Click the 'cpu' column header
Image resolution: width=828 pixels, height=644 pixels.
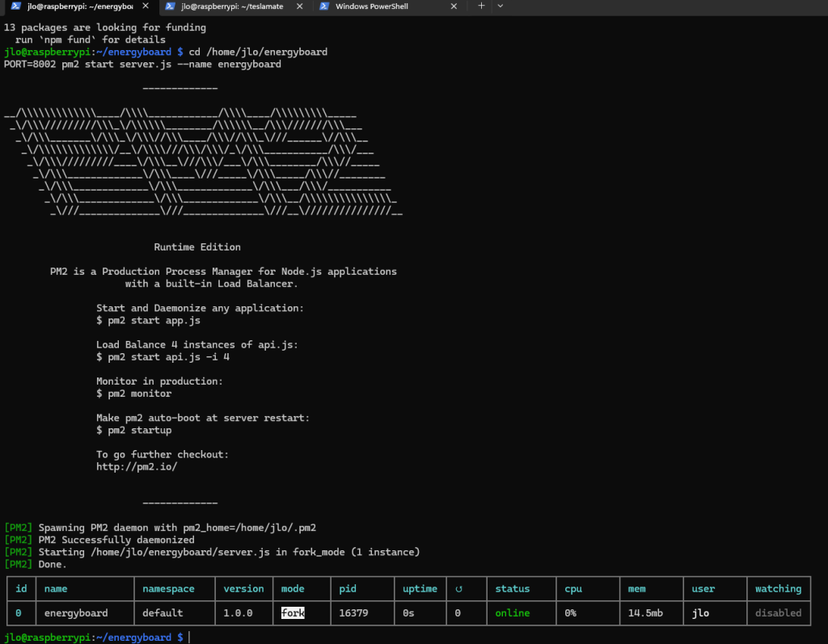tap(573, 589)
